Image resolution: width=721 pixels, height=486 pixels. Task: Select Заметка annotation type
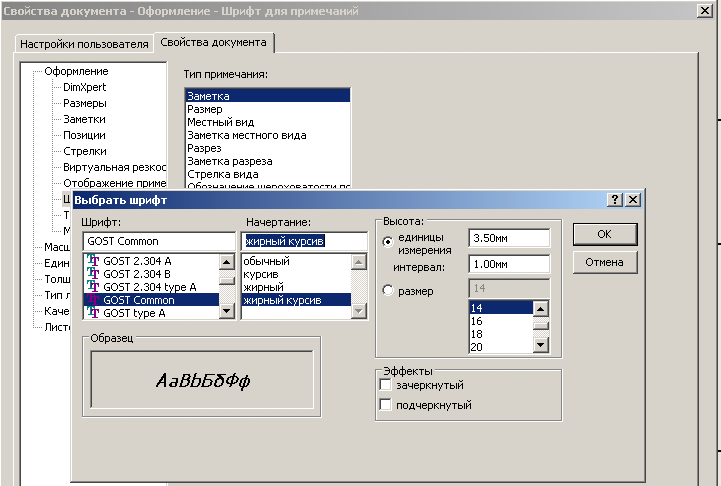point(268,96)
